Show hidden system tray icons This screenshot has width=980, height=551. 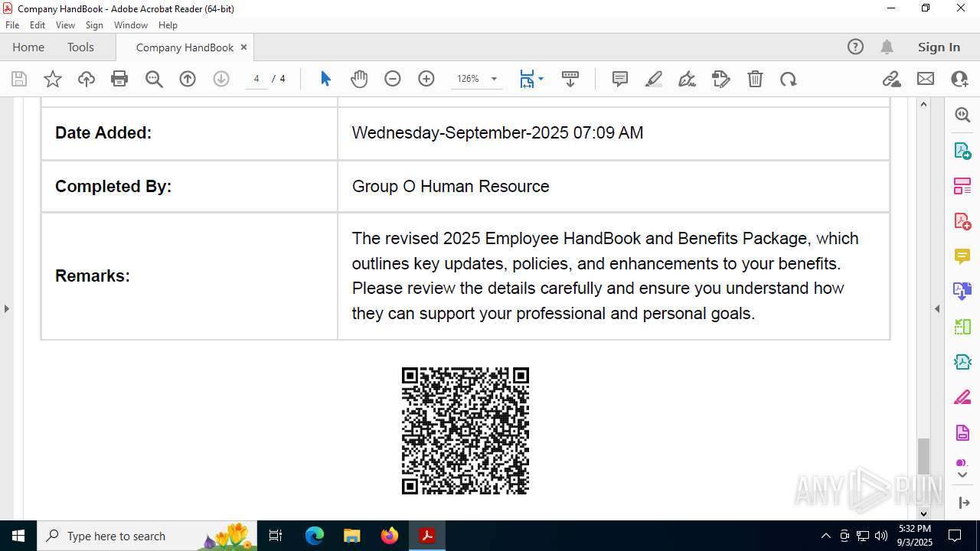(x=825, y=536)
